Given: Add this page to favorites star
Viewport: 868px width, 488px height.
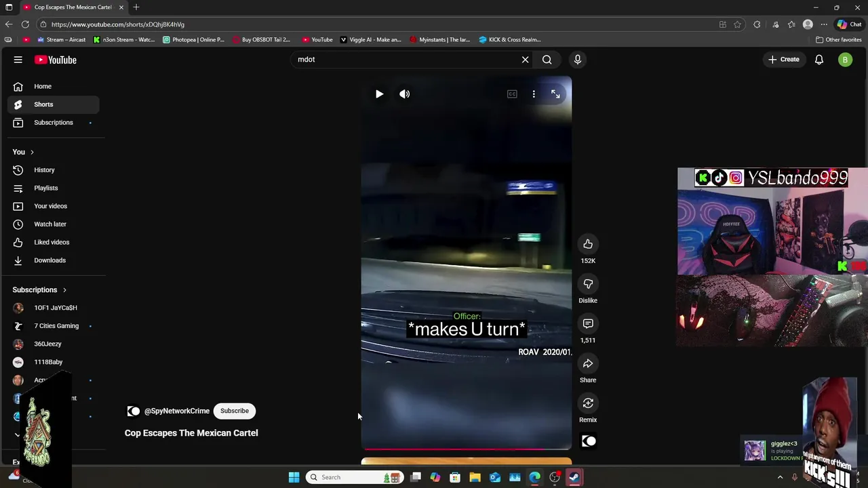Looking at the screenshot, I should click(737, 24).
